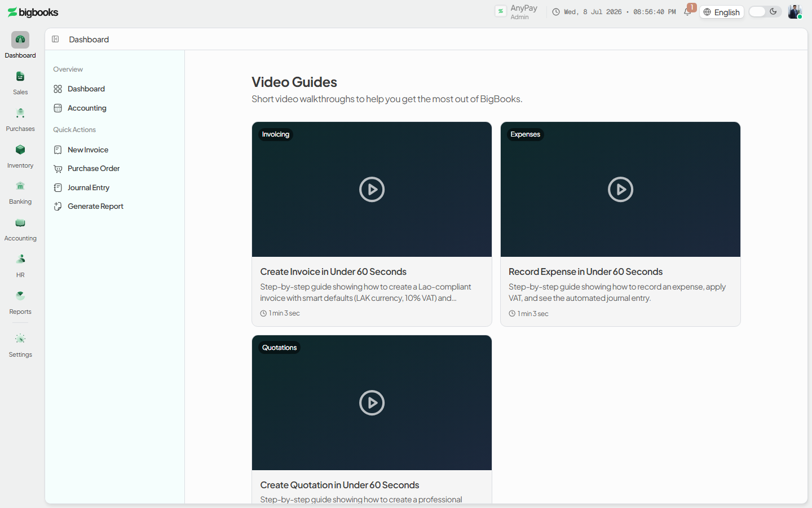The width and height of the screenshot is (812, 508).
Task: Toggle the dark mode switch
Action: tap(765, 12)
